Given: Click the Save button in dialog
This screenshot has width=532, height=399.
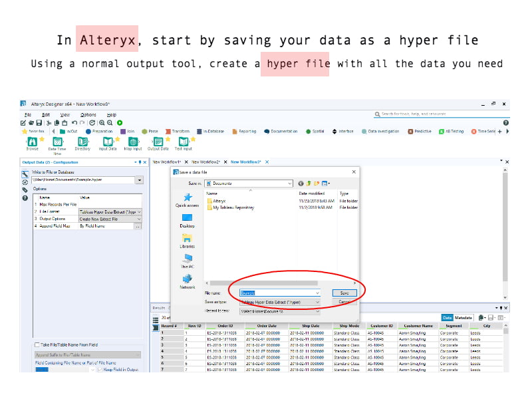Looking at the screenshot, I should 344,293.
